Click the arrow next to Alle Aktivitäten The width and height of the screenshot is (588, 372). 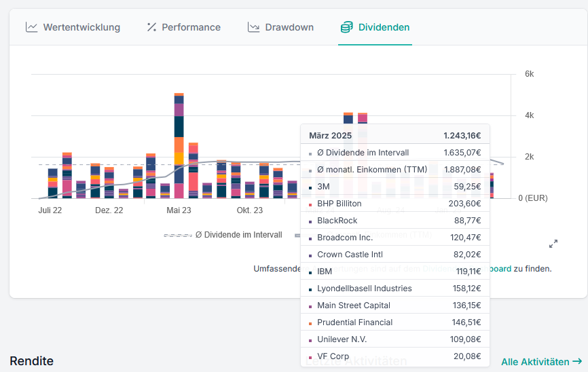(577, 362)
